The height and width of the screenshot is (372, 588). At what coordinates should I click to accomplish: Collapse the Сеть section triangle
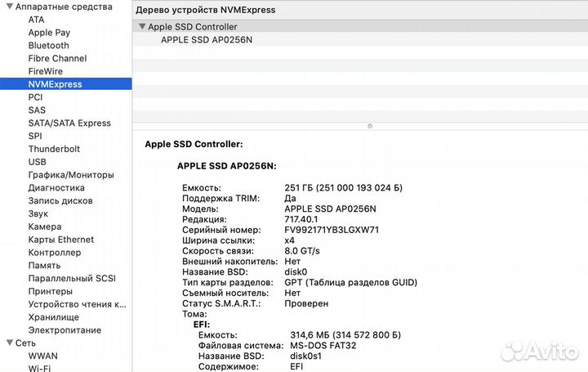pos(9,343)
